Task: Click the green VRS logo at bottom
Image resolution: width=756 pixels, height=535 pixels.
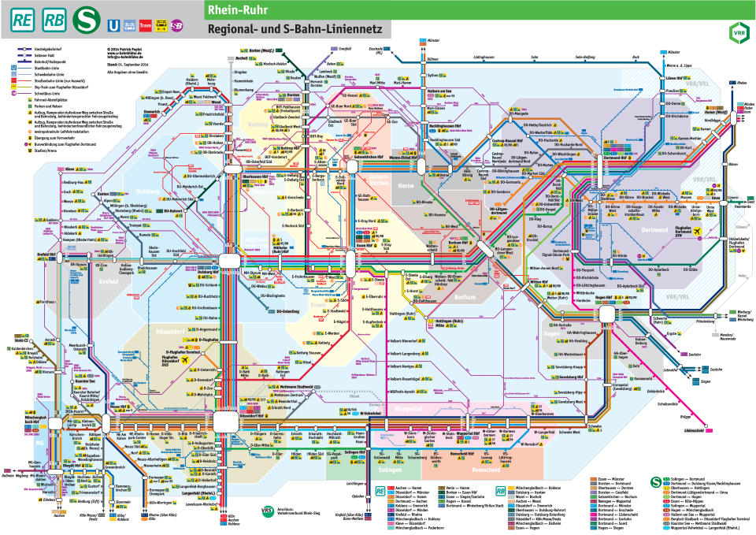Action: pyautogui.click(x=268, y=511)
